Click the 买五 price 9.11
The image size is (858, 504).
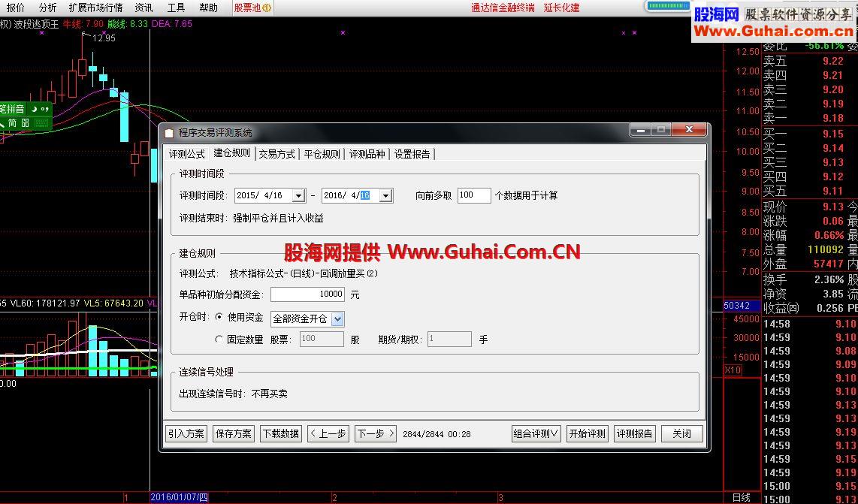[x=832, y=191]
